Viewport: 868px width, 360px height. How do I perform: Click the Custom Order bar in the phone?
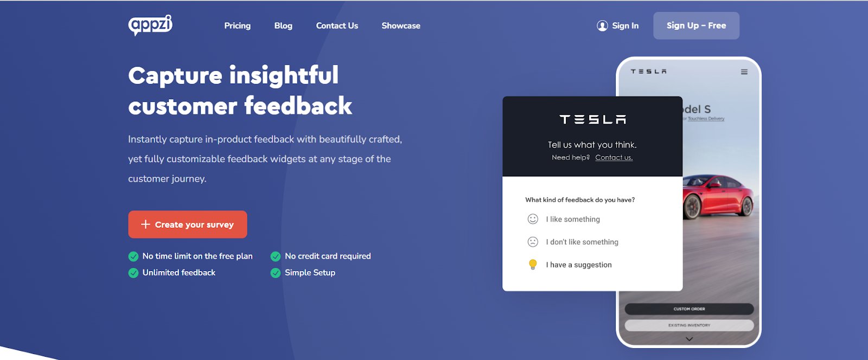[689, 309]
